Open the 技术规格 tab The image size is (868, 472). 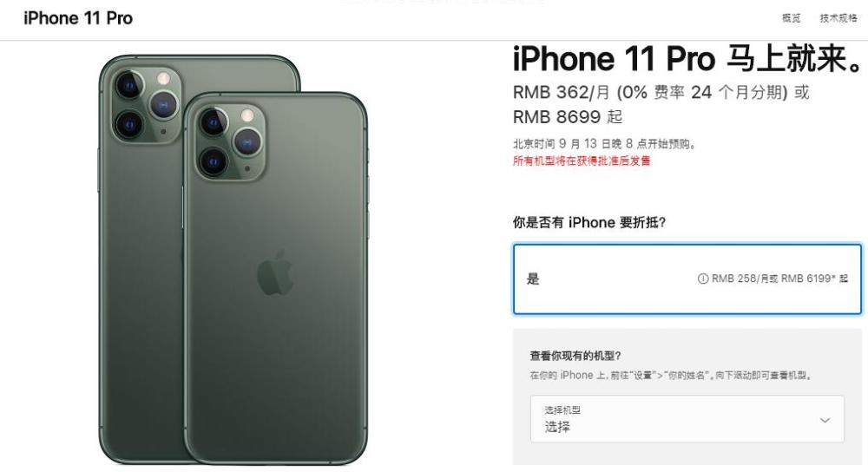pos(838,18)
